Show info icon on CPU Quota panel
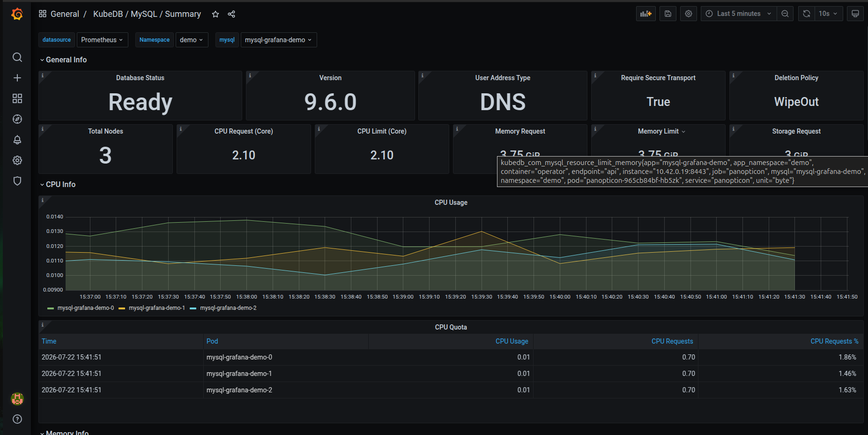Image resolution: width=868 pixels, height=435 pixels. click(43, 325)
